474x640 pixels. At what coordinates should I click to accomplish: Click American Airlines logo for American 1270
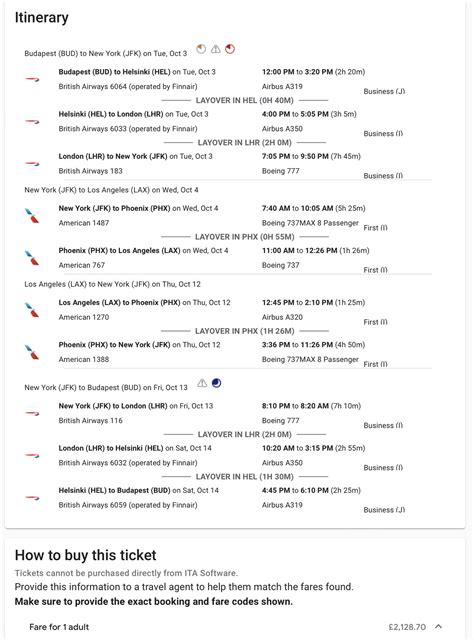(32, 310)
